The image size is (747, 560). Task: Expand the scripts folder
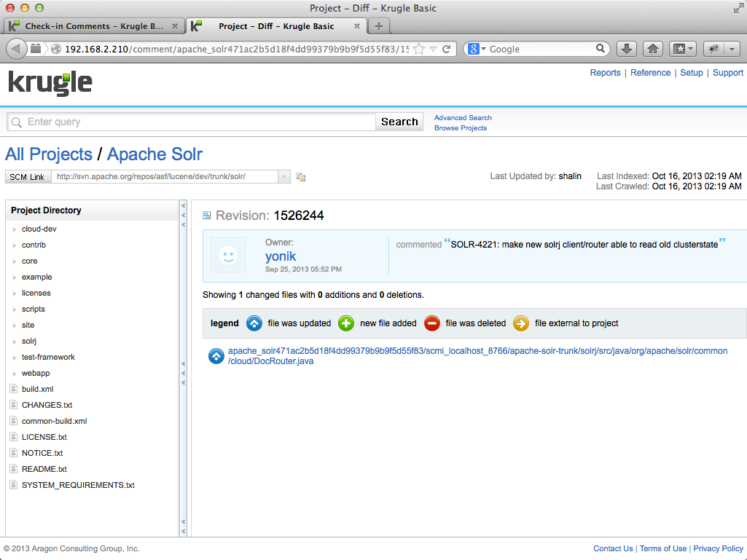click(x=15, y=309)
